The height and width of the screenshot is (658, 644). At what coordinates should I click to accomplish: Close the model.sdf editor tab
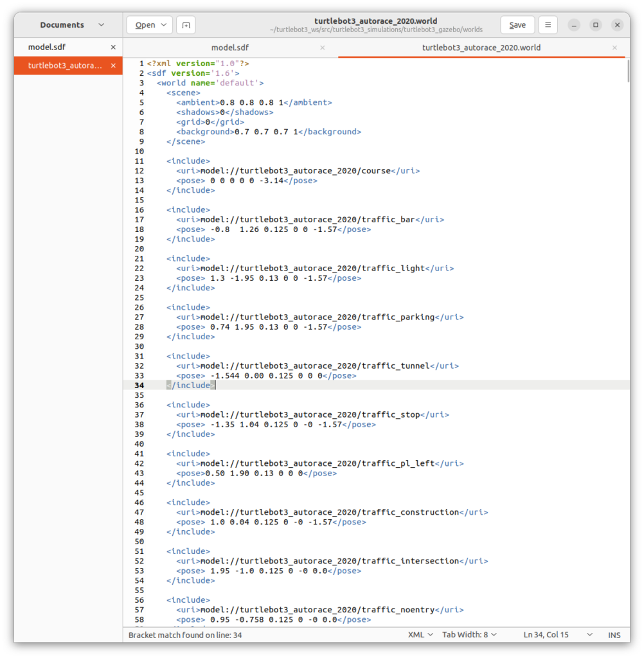pyautogui.click(x=322, y=48)
